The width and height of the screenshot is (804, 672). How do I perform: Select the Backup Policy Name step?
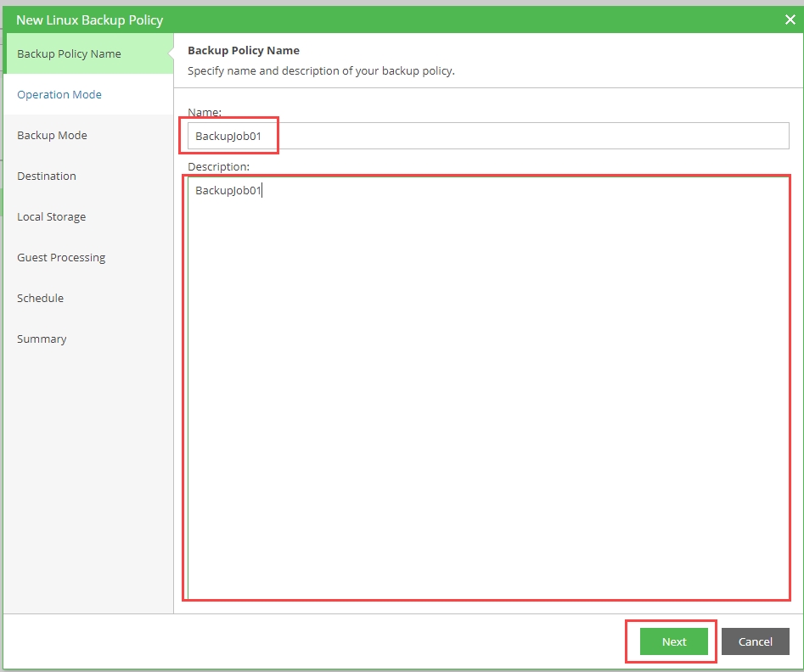point(69,54)
